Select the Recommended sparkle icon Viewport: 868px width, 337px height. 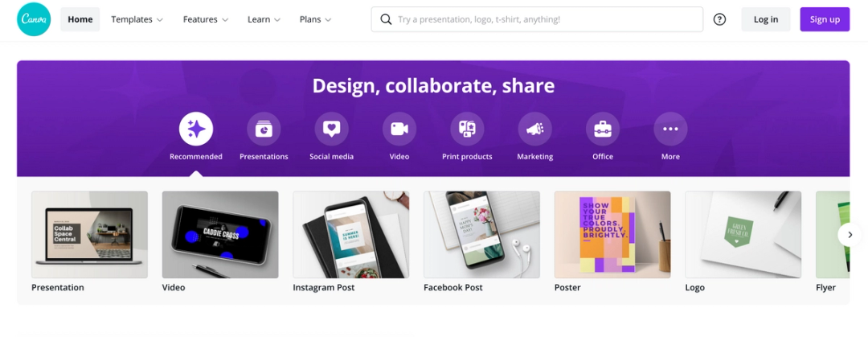[x=196, y=129]
